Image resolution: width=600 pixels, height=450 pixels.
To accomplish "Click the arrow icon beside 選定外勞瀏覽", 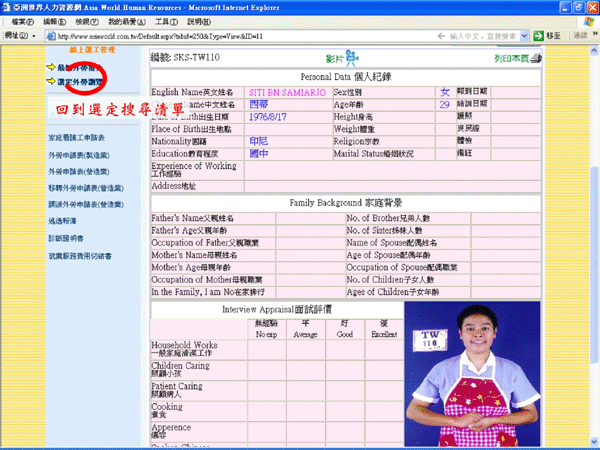I will click(50, 80).
